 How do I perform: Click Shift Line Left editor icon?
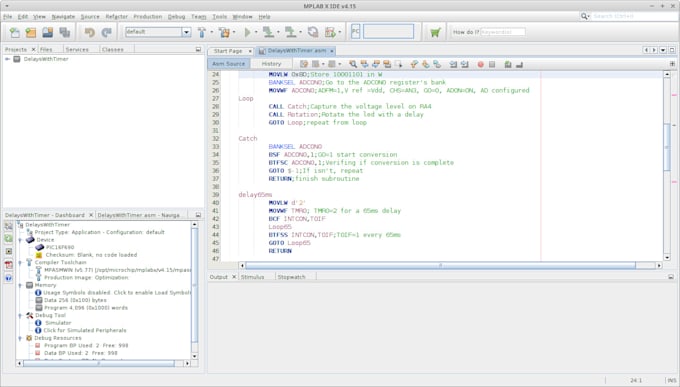coord(453,64)
